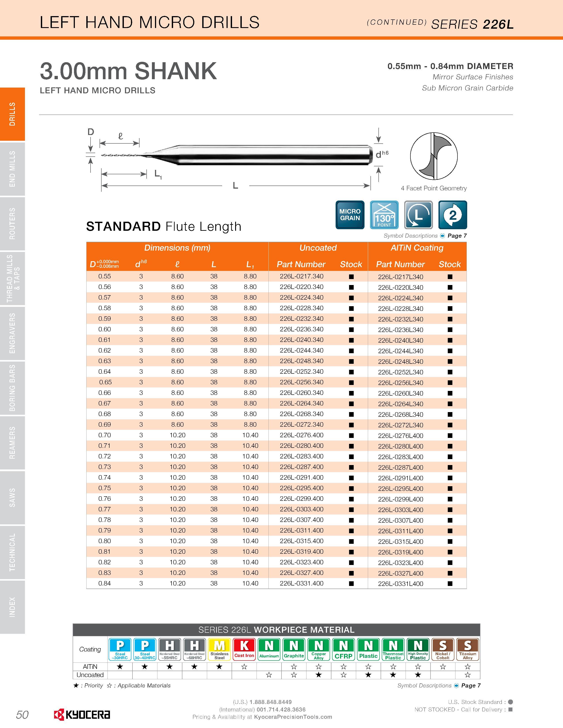
Task: Select the left-hand rotation L icon
Action: (x=418, y=215)
